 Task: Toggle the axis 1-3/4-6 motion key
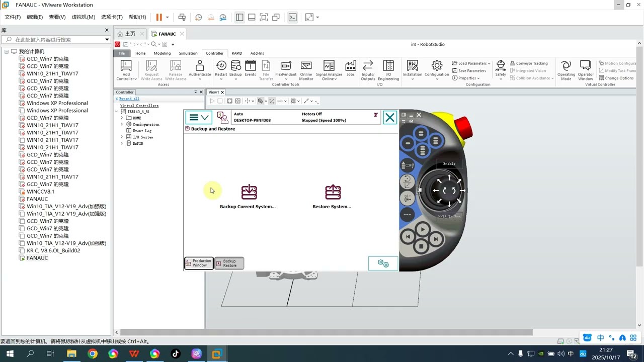point(408,198)
